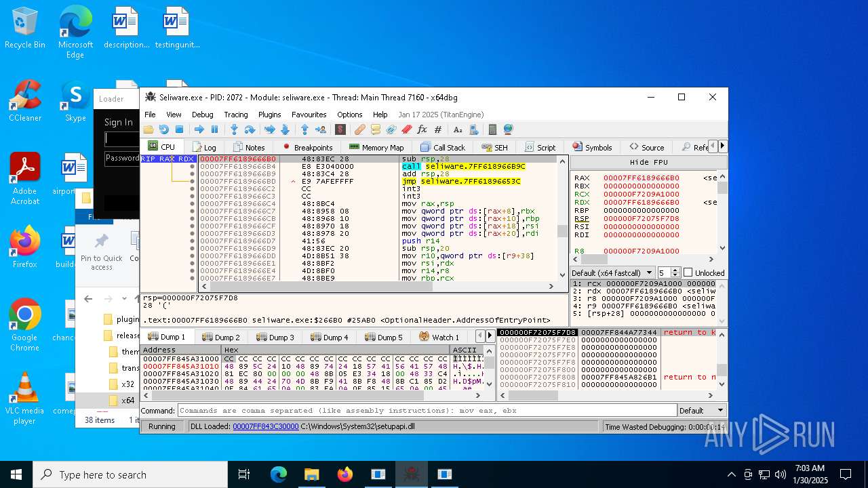Viewport: 868px width, 488px height.
Task: Open Comments toolbar icon
Action: point(375,129)
